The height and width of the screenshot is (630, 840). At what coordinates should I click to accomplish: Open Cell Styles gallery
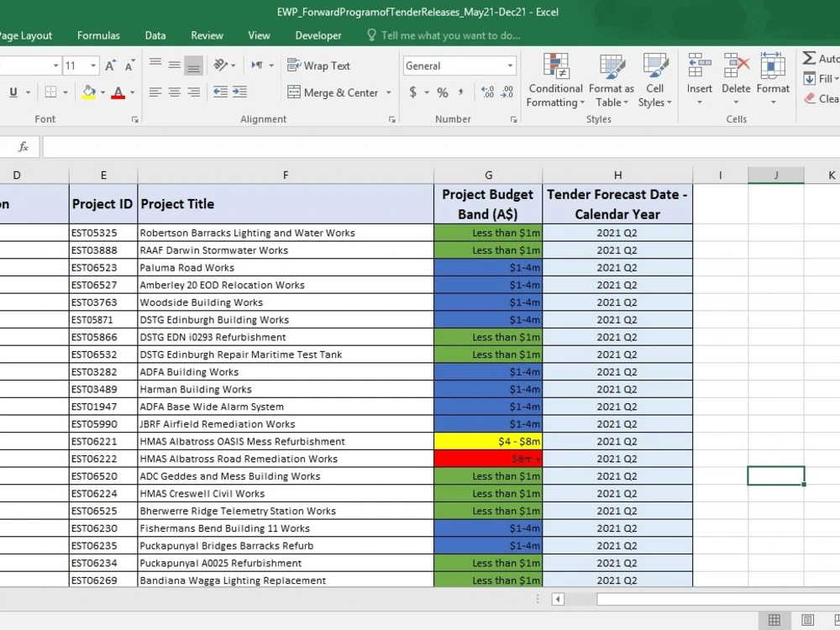[654, 81]
